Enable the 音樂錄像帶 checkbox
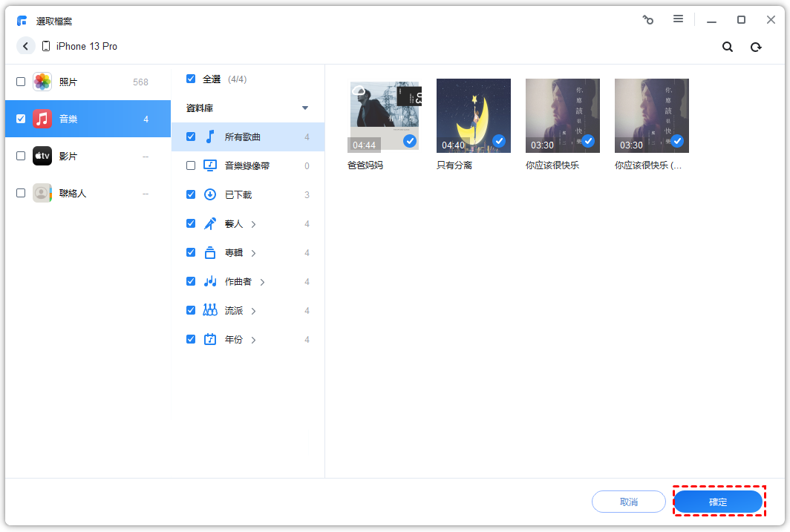This screenshot has height=532, width=790. pyautogui.click(x=191, y=165)
